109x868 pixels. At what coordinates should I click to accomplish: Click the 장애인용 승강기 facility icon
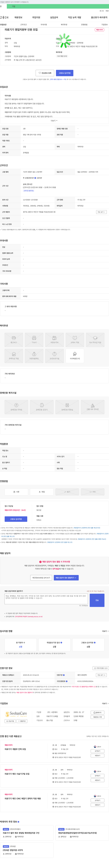(x=42, y=407)
